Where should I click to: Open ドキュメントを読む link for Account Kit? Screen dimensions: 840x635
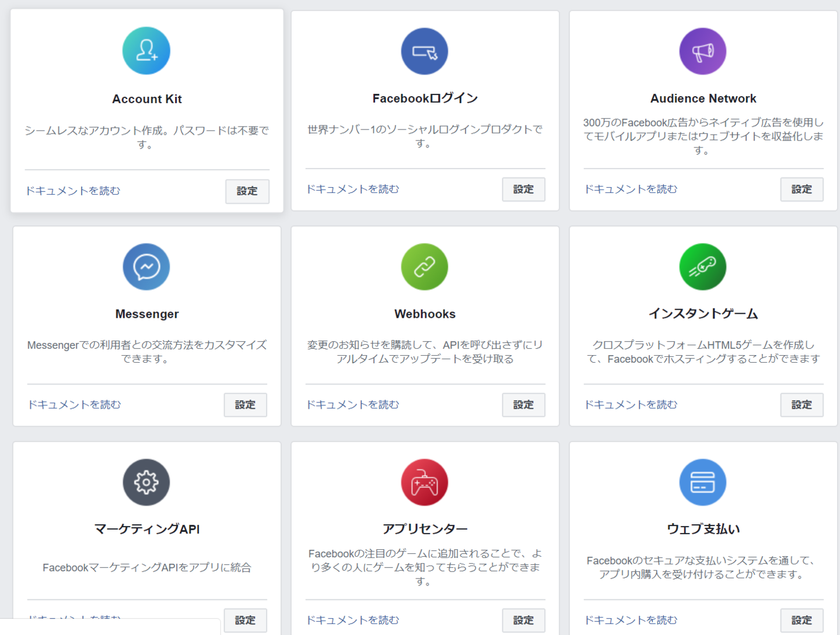click(73, 191)
